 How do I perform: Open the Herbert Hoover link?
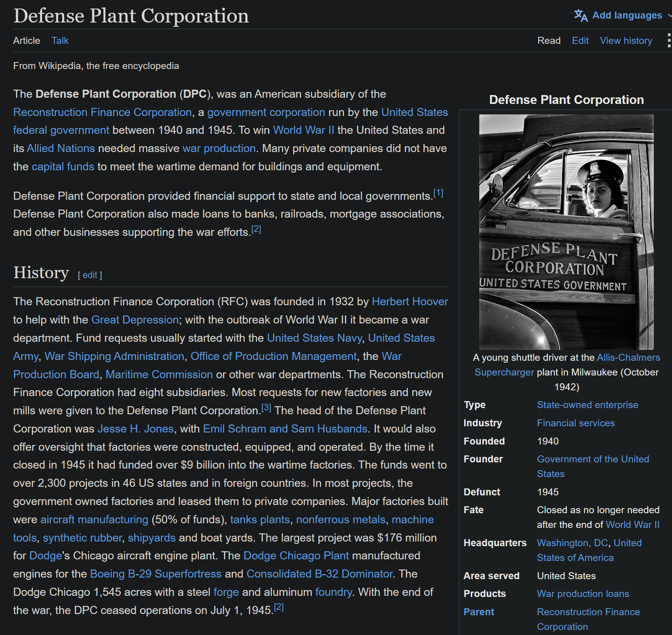pyautogui.click(x=410, y=301)
